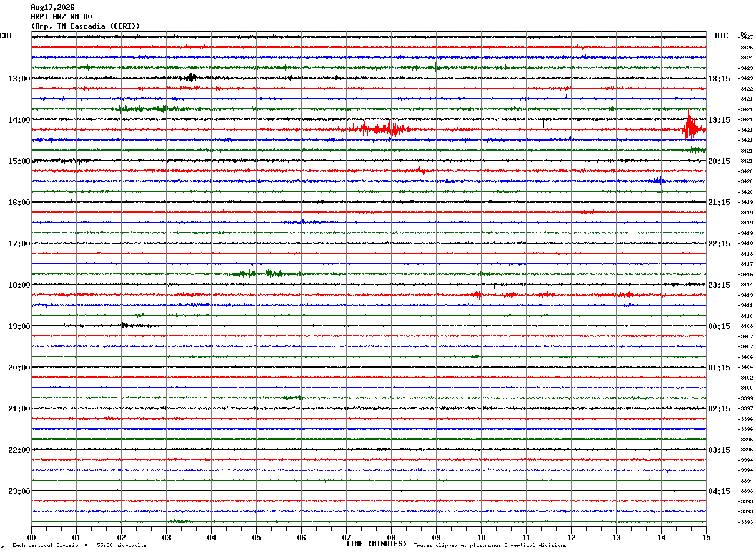The image size is (756, 554).
Task: Click the (Arp, TN Cascadia (CERI)) station name
Action: tap(86, 26)
